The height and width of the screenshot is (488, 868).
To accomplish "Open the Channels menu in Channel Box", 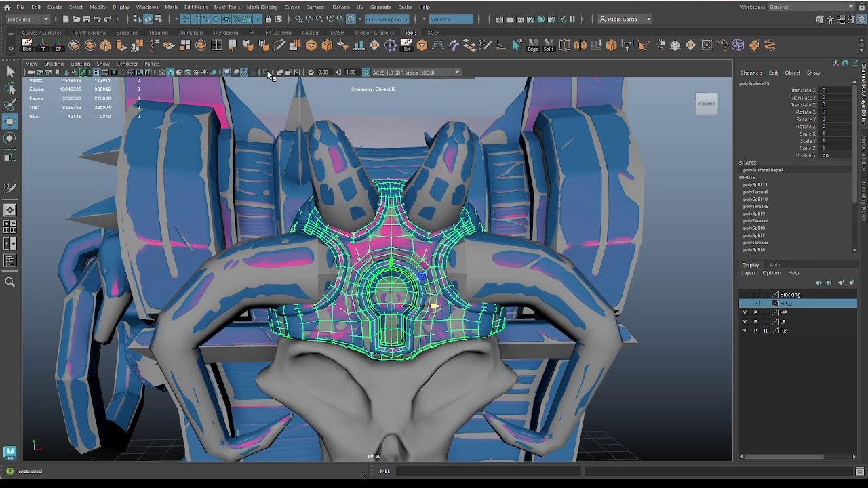I will click(x=751, y=73).
